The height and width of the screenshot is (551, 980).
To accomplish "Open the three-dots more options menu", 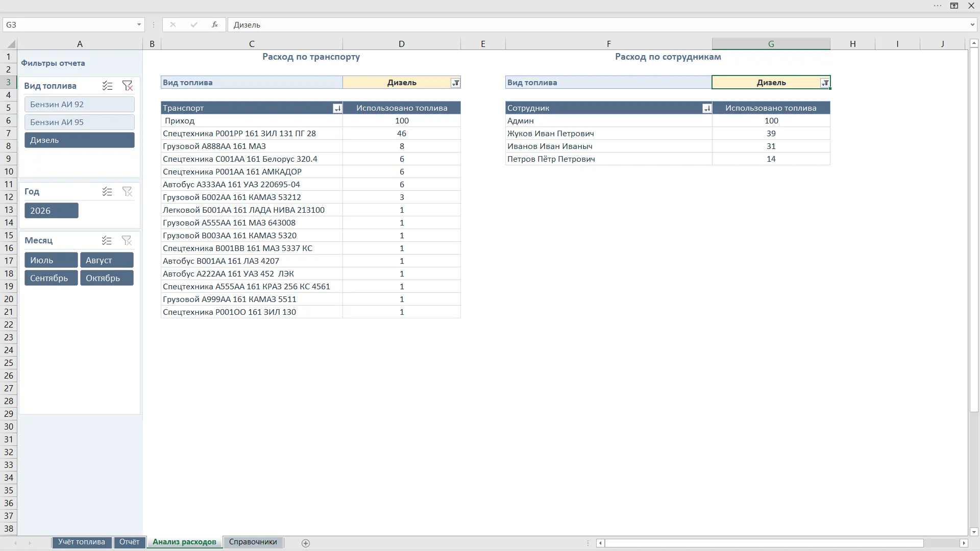I will 937,6.
